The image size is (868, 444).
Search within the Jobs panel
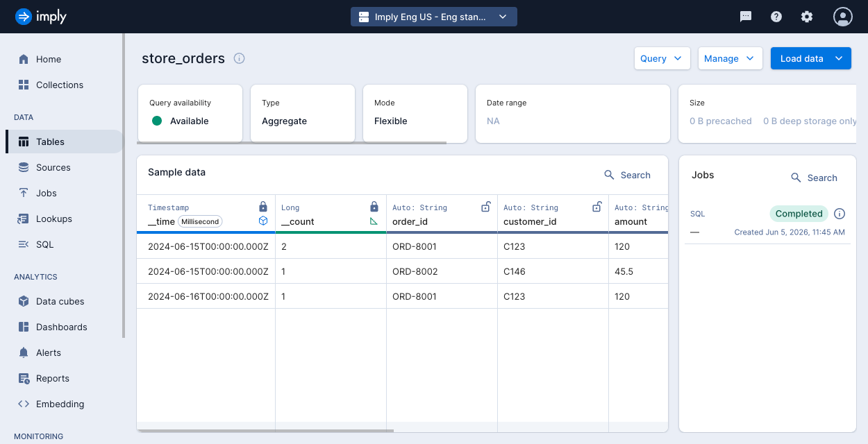click(814, 178)
